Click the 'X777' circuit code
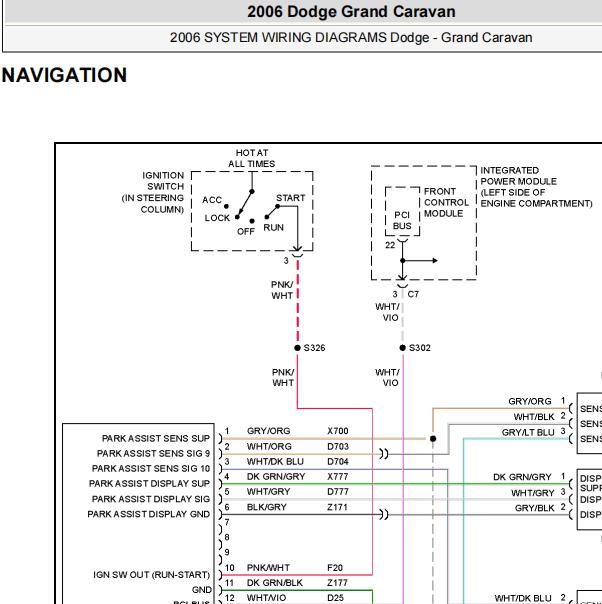 (338, 476)
